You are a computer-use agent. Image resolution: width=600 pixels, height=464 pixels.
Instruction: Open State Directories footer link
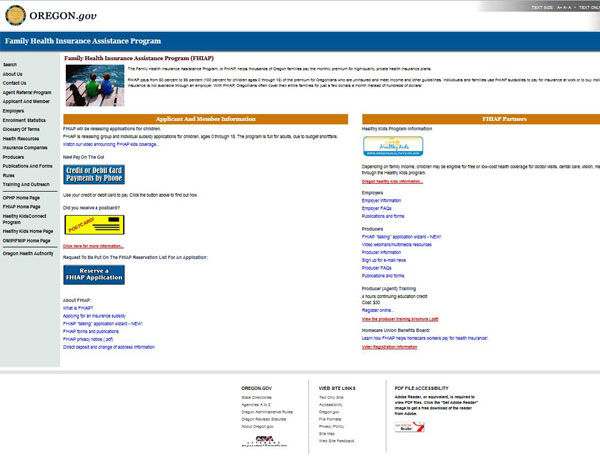[x=256, y=397]
